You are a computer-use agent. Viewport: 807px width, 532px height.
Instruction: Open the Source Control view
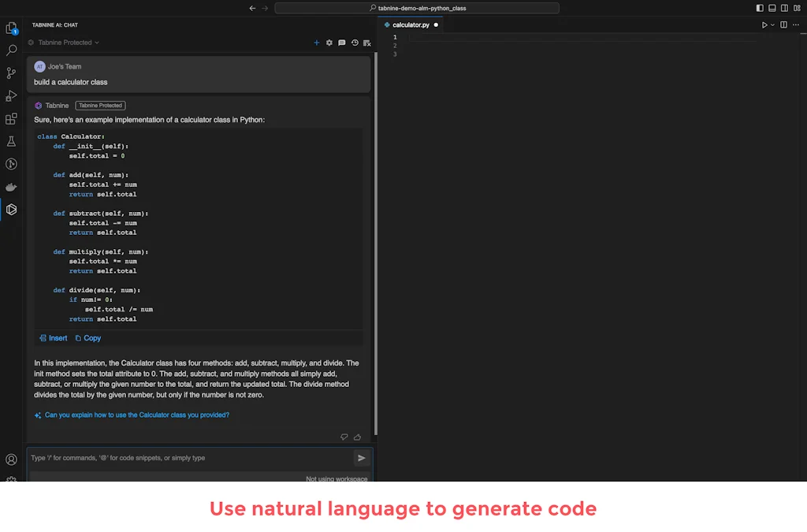point(11,73)
